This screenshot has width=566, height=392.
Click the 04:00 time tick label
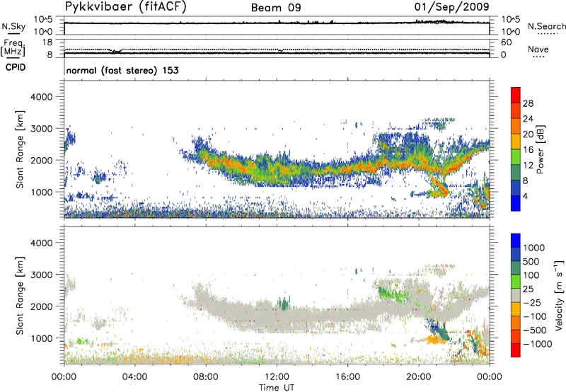[x=134, y=377]
